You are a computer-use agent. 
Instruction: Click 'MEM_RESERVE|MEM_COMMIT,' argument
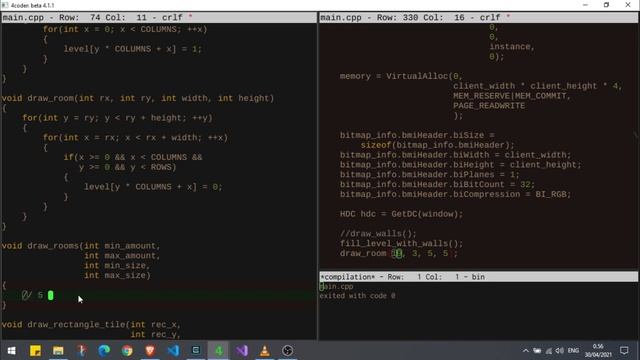click(x=512, y=96)
